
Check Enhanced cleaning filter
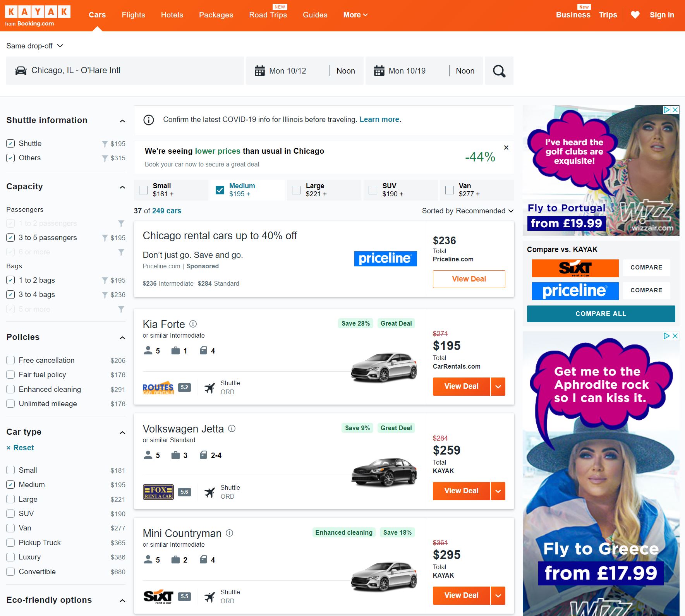point(10,389)
